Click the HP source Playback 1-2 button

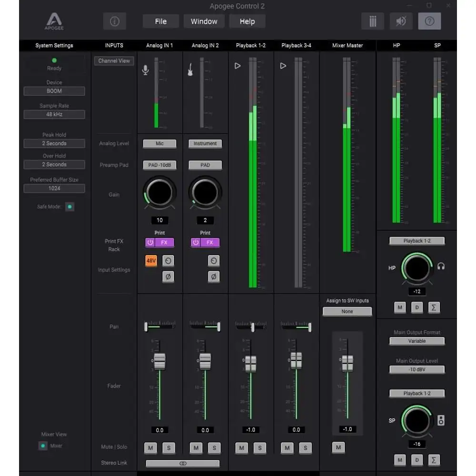[x=417, y=241]
